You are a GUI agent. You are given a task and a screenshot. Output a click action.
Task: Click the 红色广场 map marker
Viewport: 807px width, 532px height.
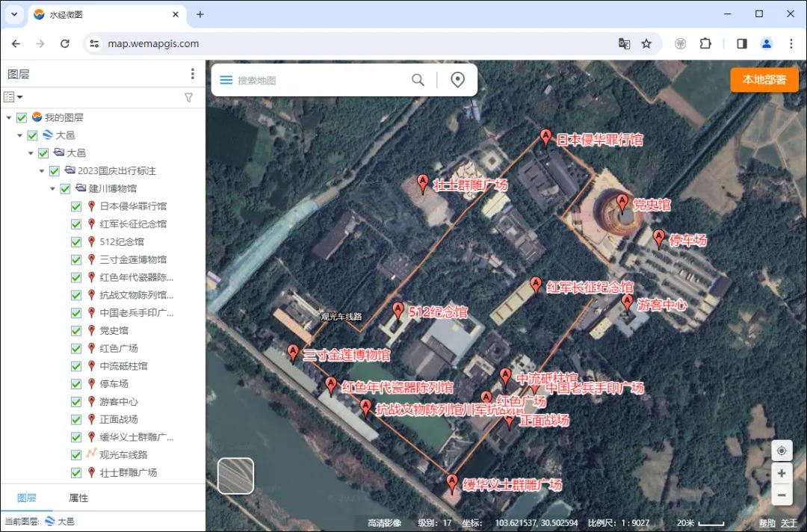pos(486,398)
